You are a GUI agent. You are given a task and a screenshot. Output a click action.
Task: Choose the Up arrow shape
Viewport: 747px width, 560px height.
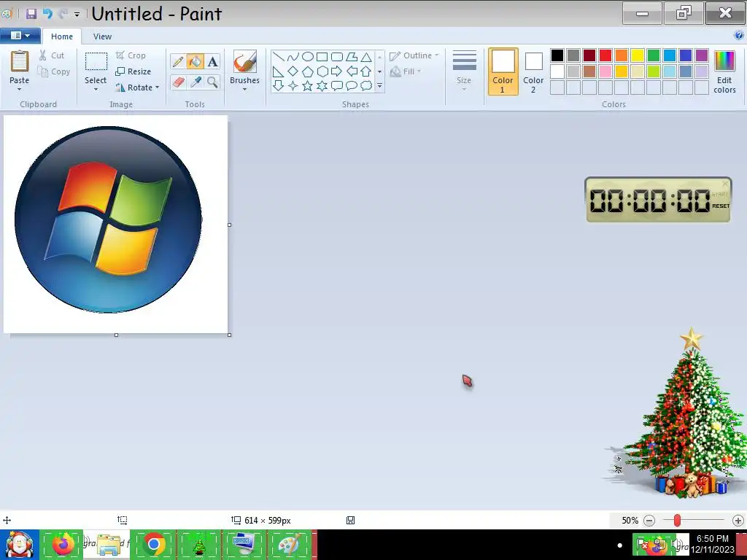point(366,71)
